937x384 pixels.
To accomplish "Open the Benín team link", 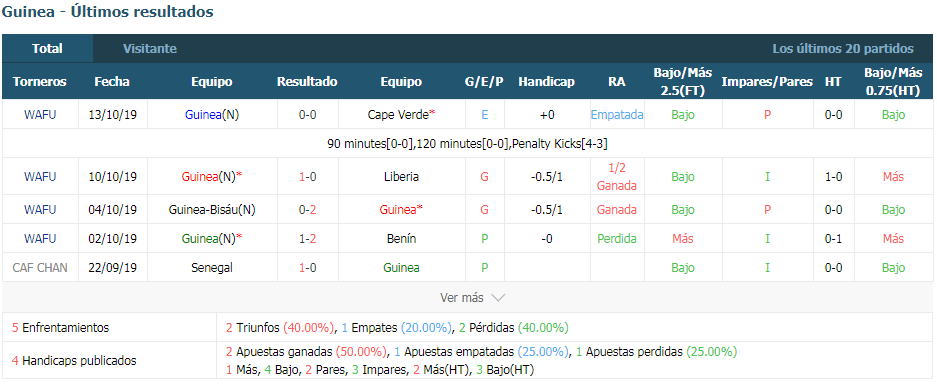I will (401, 239).
